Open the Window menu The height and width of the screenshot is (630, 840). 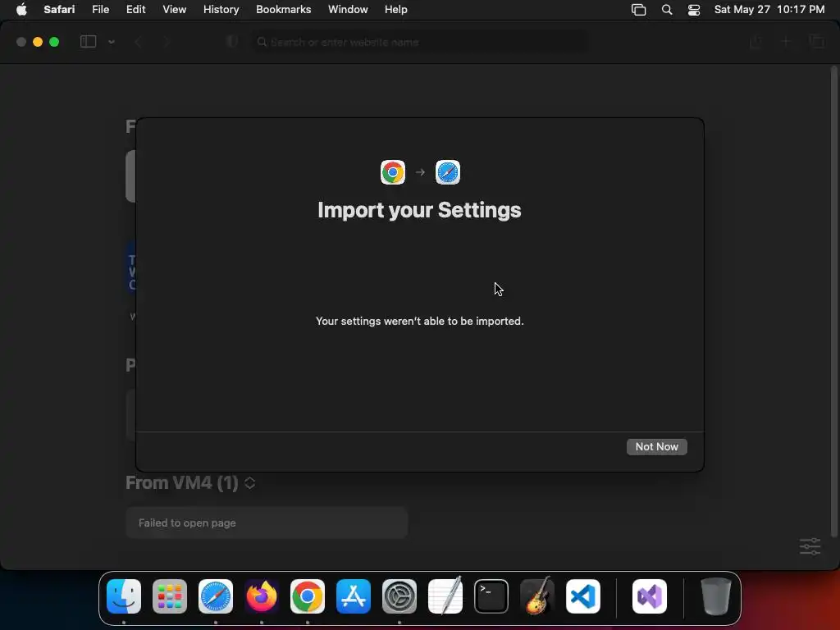pos(348,10)
